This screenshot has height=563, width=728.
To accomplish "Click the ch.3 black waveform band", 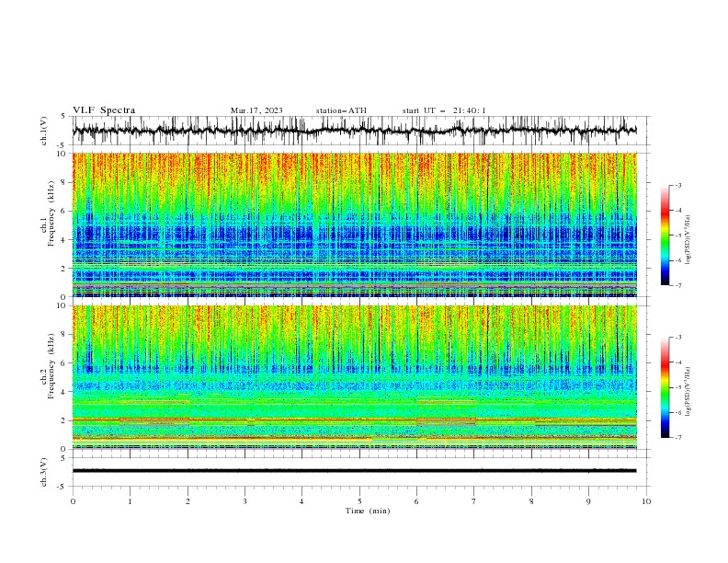I will 354,471.
